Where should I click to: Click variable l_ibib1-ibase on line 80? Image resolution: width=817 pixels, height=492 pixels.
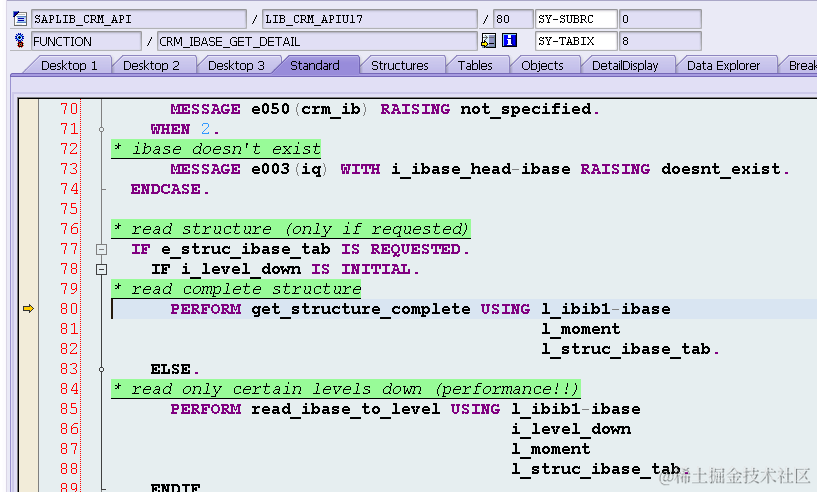(605, 309)
